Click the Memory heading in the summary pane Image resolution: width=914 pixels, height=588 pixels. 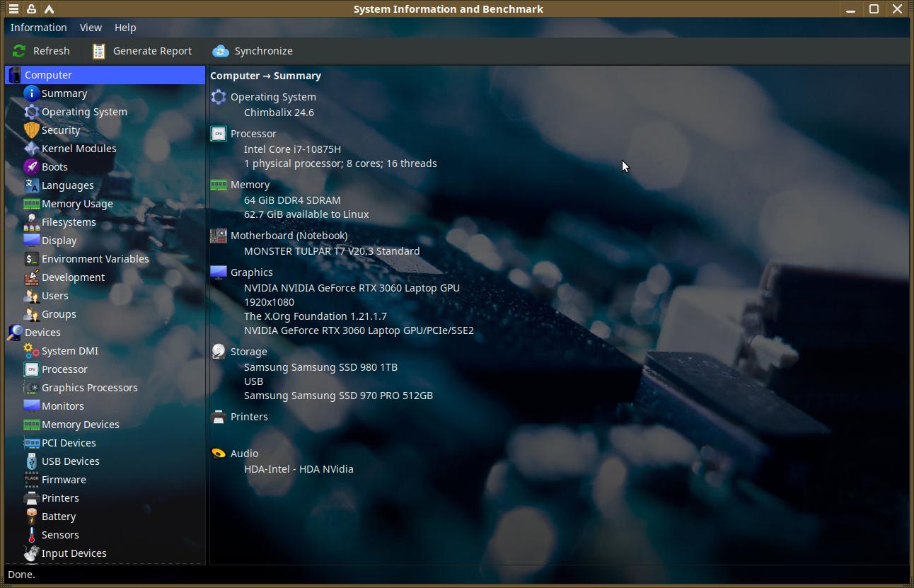(x=250, y=185)
